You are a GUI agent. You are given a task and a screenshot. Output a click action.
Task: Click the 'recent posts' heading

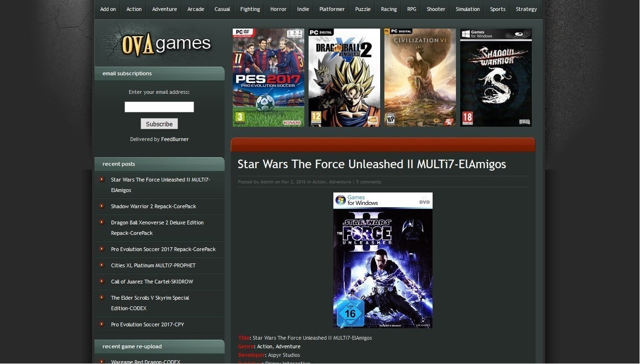(119, 164)
